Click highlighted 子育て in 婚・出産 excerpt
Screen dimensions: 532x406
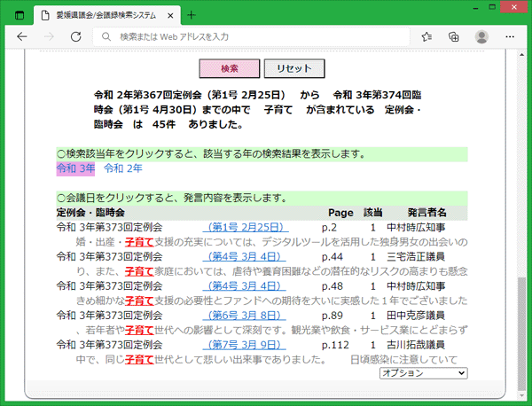point(139,242)
